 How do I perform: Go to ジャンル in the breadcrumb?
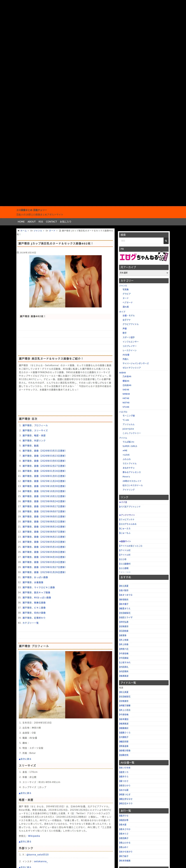[x=38, y=230]
